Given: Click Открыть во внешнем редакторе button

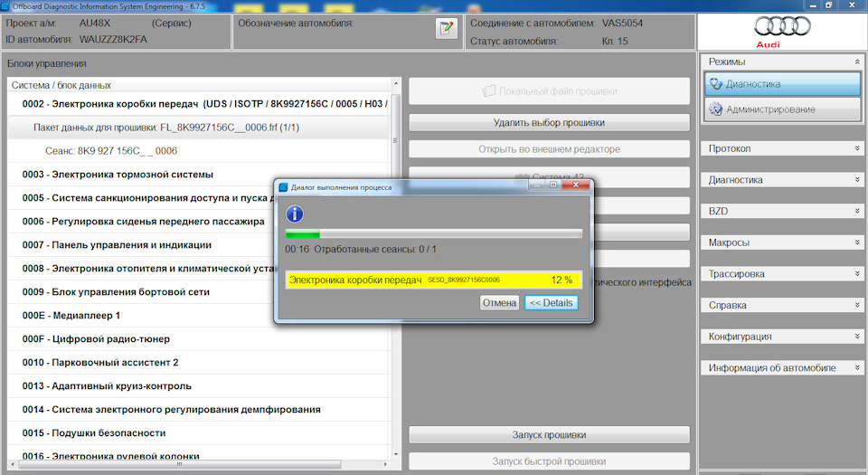Looking at the screenshot, I should [549, 149].
